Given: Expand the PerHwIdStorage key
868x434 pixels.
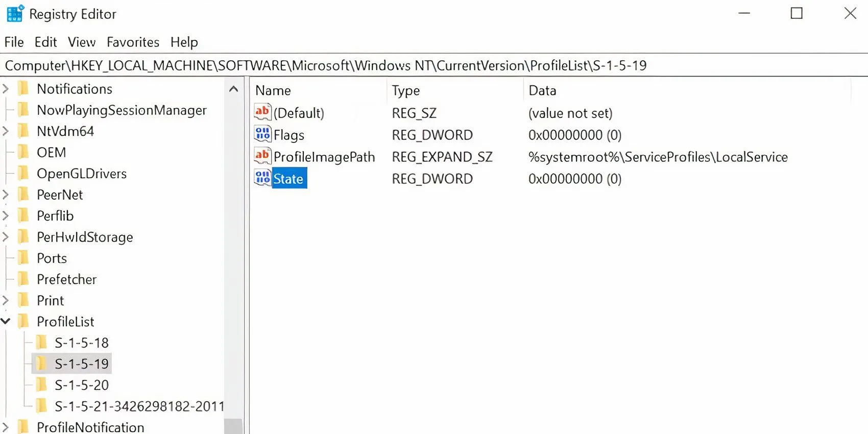Looking at the screenshot, I should pyautogui.click(x=6, y=237).
